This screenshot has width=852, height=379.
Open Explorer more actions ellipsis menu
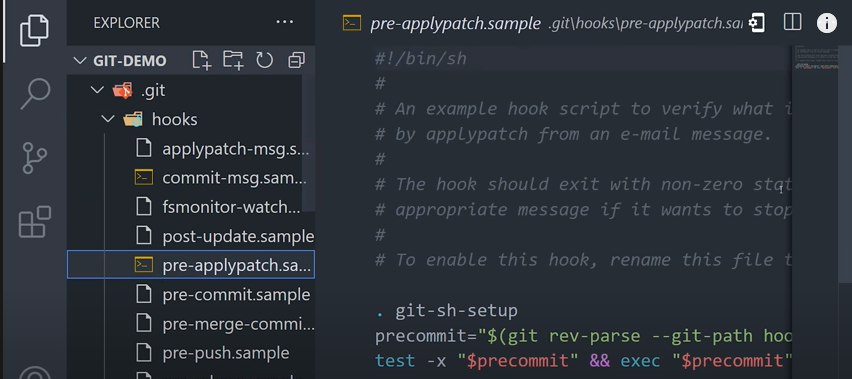[285, 22]
